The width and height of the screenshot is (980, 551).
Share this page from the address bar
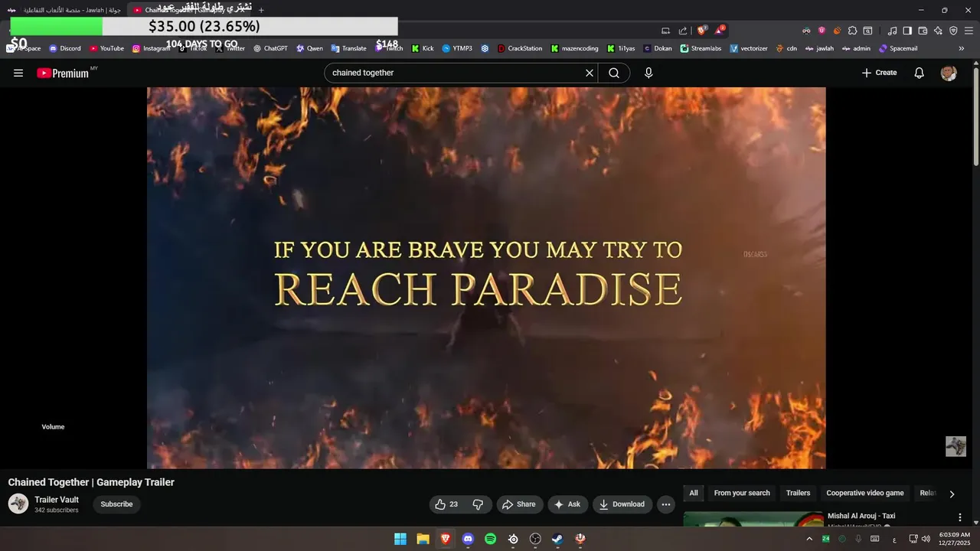[x=683, y=31]
